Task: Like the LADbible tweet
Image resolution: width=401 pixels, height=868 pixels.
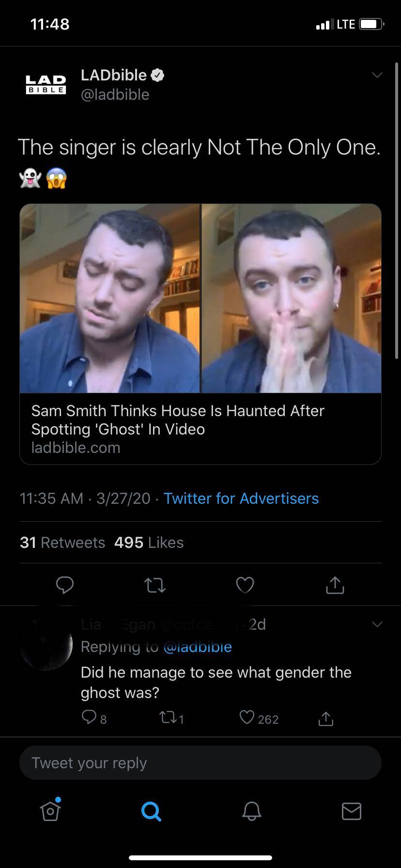Action: (245, 585)
